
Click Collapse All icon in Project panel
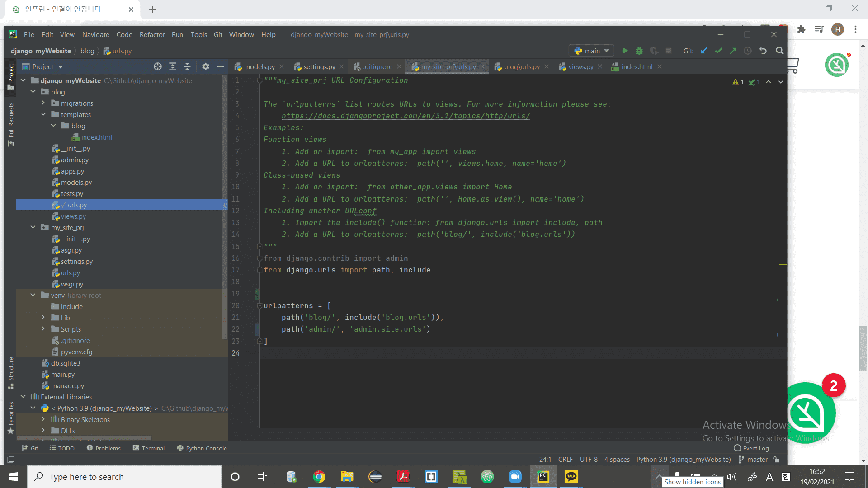pos(187,67)
